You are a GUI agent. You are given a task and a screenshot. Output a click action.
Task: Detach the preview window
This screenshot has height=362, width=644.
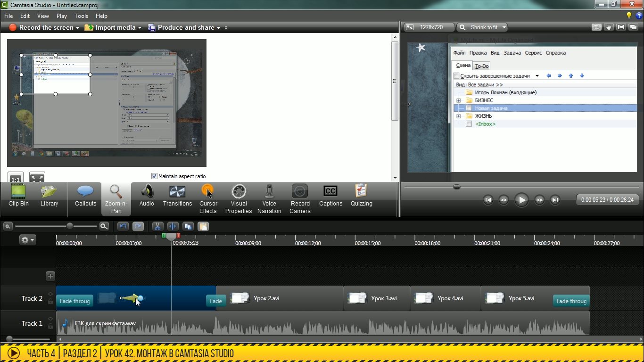[x=634, y=27]
